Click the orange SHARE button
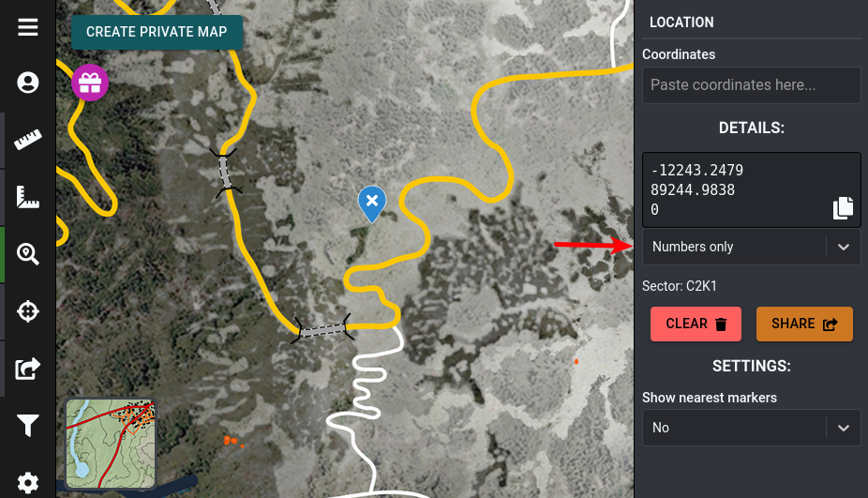Viewport: 868px width, 498px height. point(804,324)
